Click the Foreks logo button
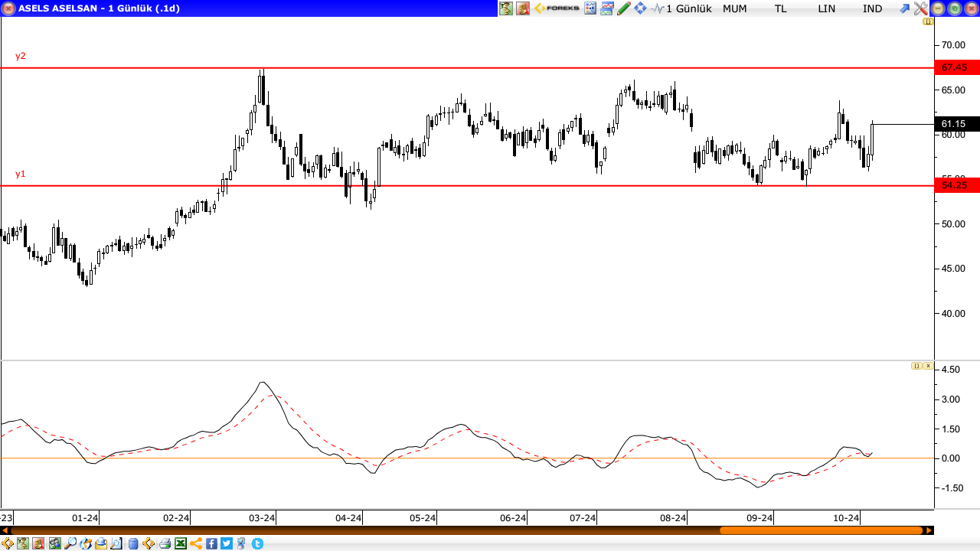The width and height of the screenshot is (980, 551). point(557,8)
